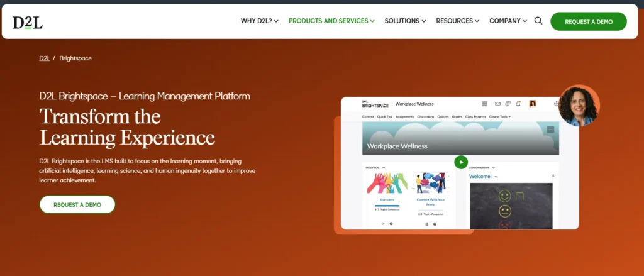
Task: Open the site search magnifier icon
Action: [538, 21]
